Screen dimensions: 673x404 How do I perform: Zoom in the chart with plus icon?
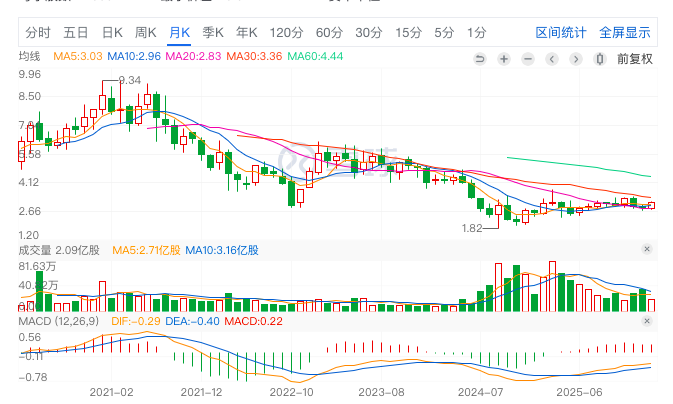point(503,57)
